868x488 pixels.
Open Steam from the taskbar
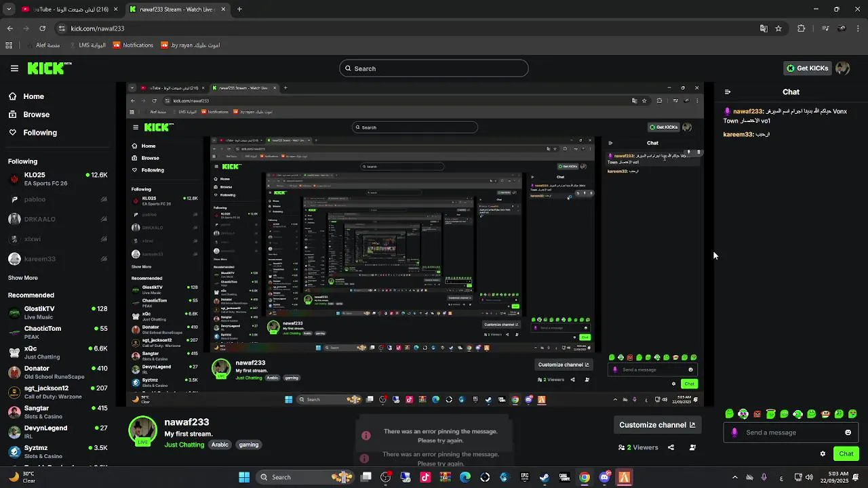coord(545,477)
